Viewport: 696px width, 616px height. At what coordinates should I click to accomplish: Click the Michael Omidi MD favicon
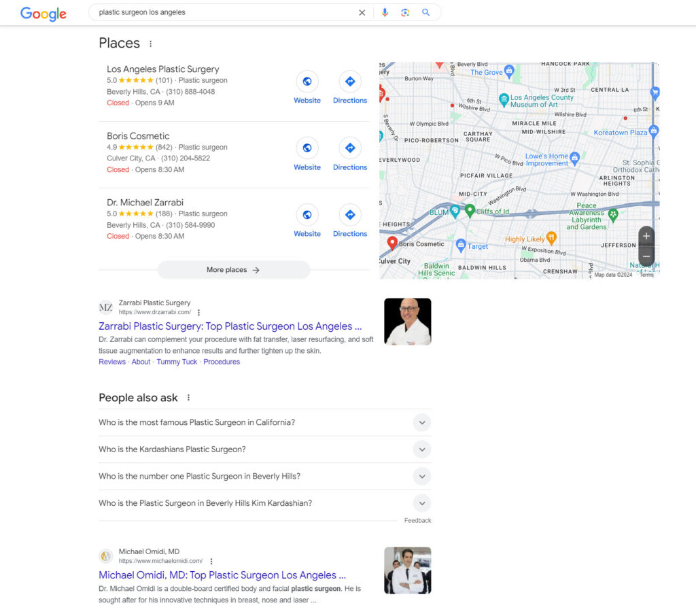(x=105, y=556)
